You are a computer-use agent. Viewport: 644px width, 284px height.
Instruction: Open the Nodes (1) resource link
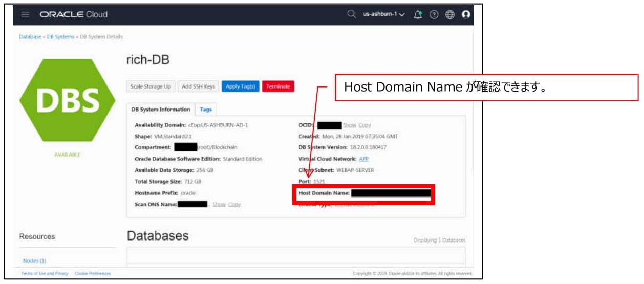[34, 261]
